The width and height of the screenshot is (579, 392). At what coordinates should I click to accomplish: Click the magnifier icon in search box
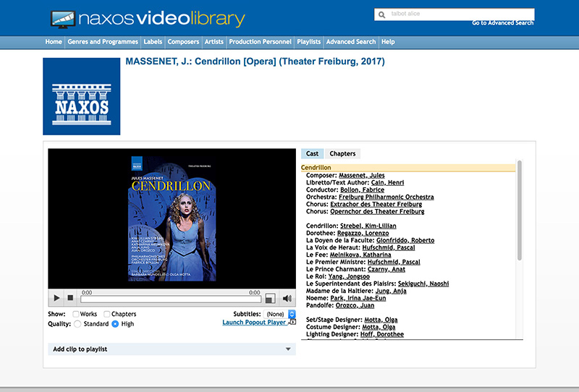(381, 14)
